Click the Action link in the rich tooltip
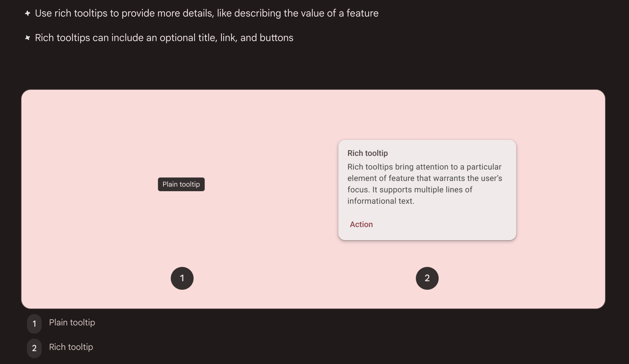The height and width of the screenshot is (364, 629). (x=361, y=224)
